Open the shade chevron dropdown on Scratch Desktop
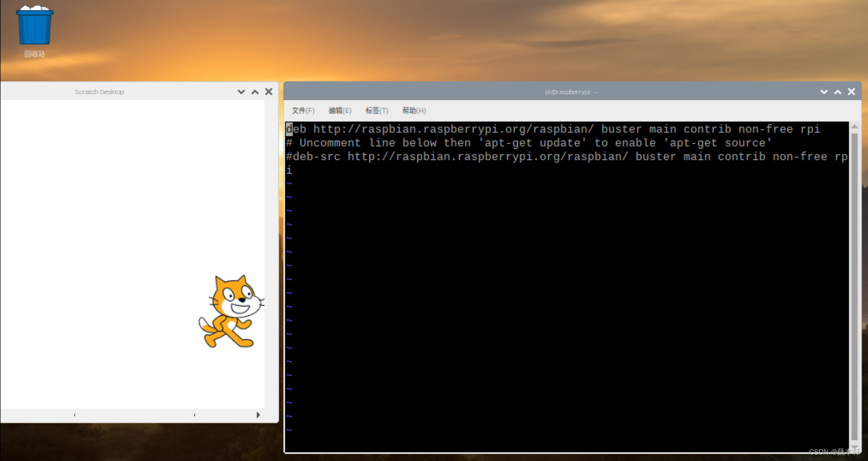 coord(241,91)
